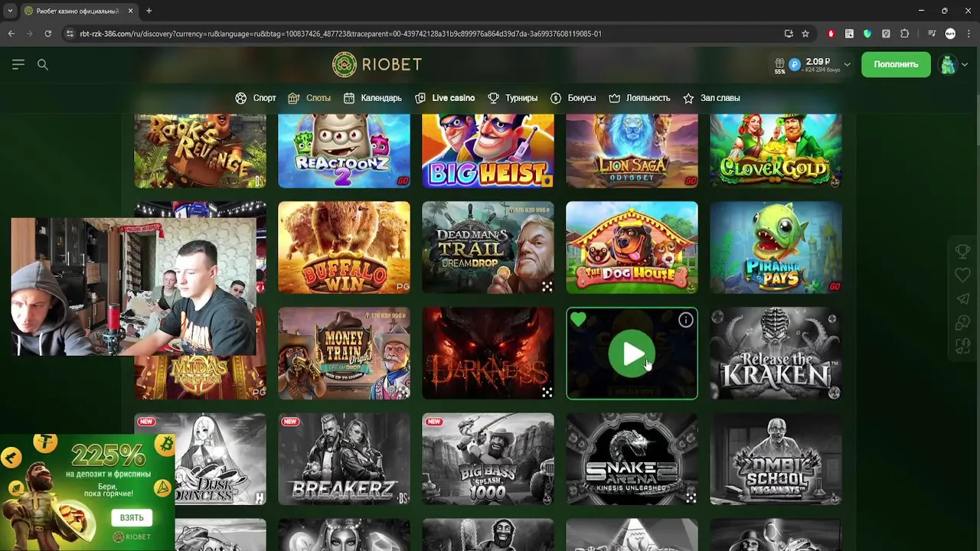This screenshot has width=980, height=551.
Task: Bookmark the page with the star icon
Action: (x=805, y=34)
